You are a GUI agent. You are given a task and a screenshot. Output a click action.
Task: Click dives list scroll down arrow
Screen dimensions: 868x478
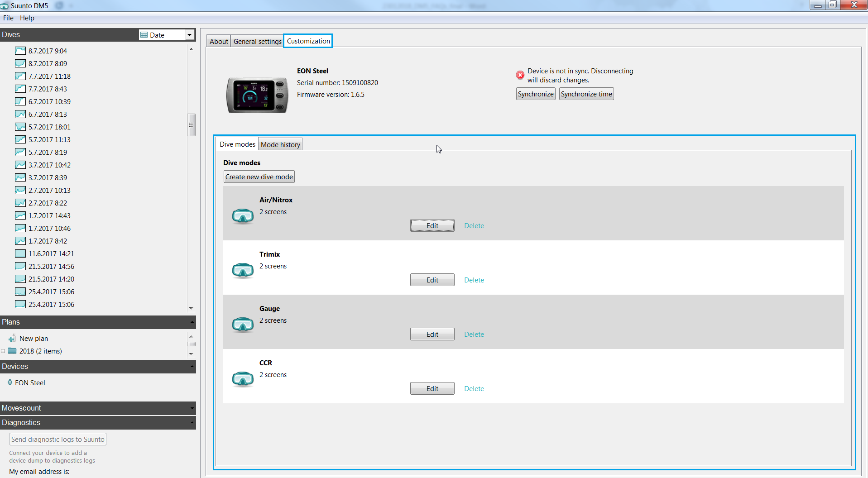coord(191,308)
